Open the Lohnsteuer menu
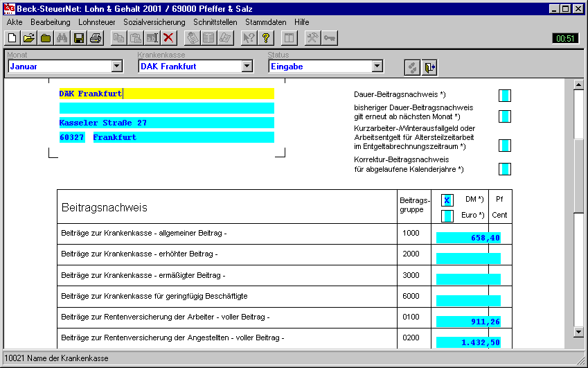Image resolution: width=588 pixels, height=368 pixels. click(x=97, y=22)
